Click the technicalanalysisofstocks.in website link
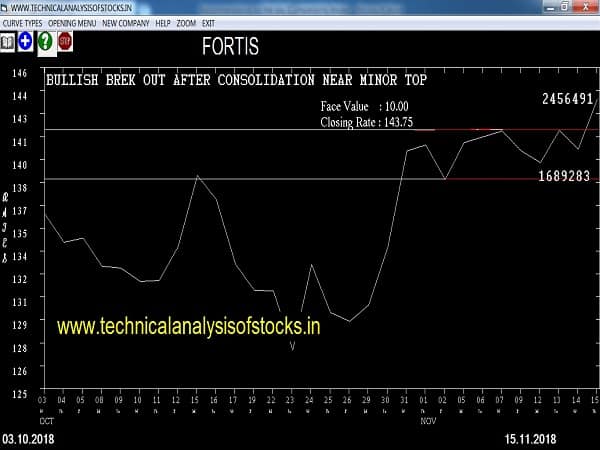This screenshot has width=600, height=450. 188,327
